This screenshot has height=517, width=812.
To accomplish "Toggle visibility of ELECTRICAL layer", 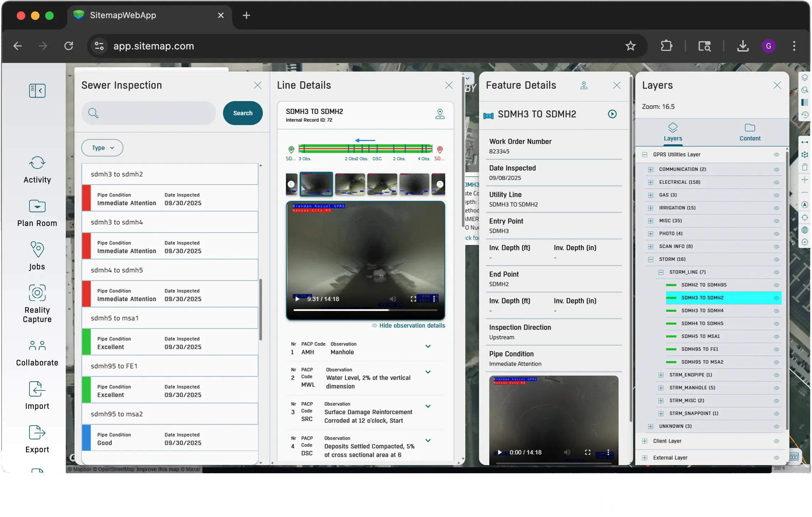I will pos(776,183).
